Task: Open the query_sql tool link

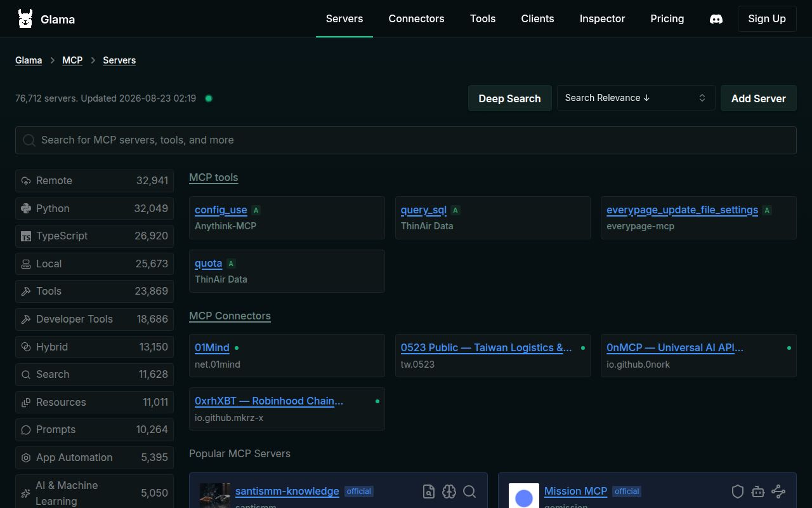Action: click(x=424, y=210)
